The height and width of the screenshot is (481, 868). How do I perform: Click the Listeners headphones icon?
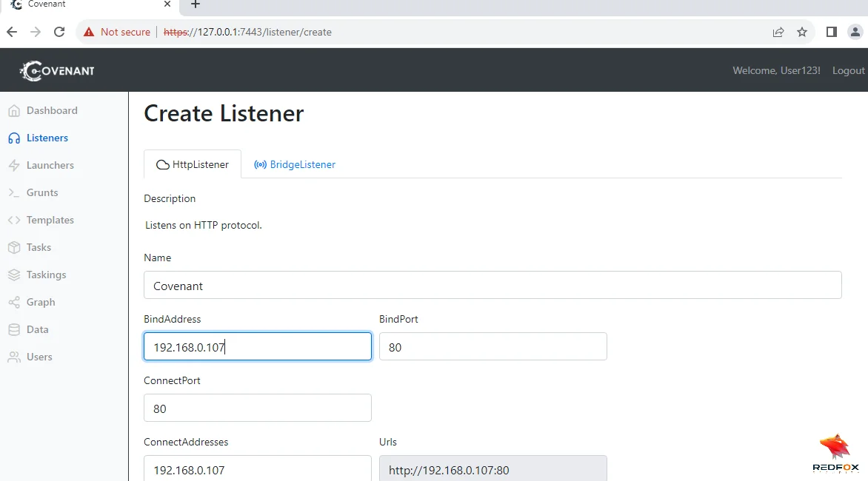(13, 138)
